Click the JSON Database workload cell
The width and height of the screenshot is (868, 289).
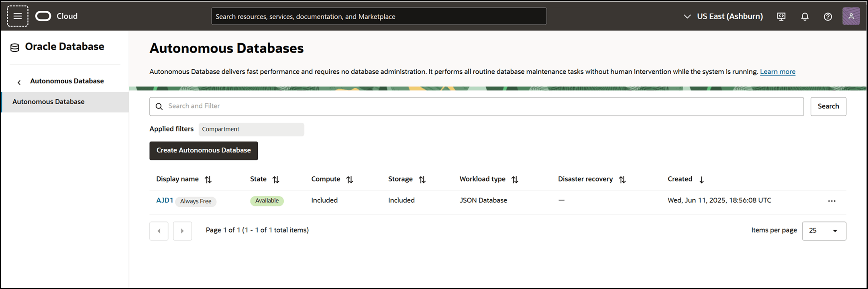pos(483,200)
